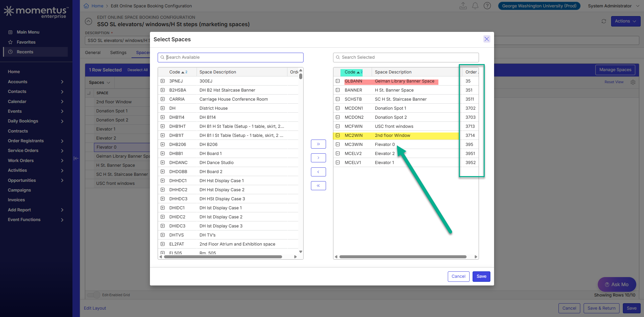The width and height of the screenshot is (644, 317).
Task: Collapse the header using circled chevron icon
Action: click(89, 21)
